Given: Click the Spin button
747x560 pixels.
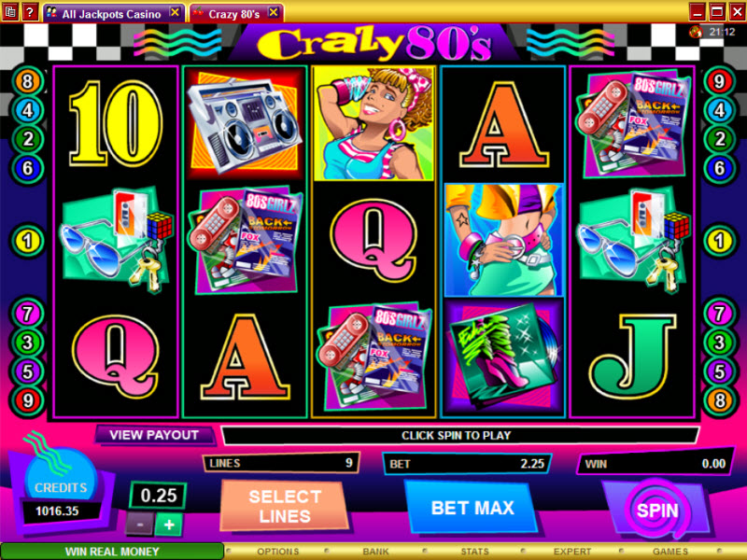Looking at the screenshot, I should tap(657, 511).
